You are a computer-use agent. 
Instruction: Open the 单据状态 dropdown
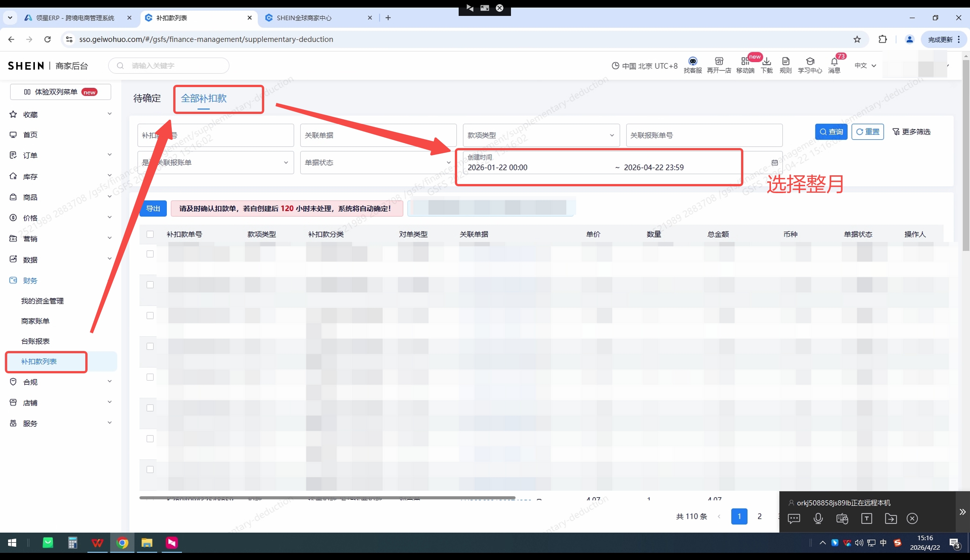(377, 163)
